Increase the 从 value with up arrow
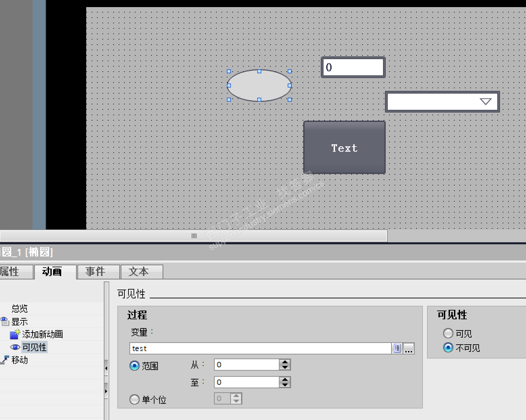The image size is (526, 420). click(285, 362)
